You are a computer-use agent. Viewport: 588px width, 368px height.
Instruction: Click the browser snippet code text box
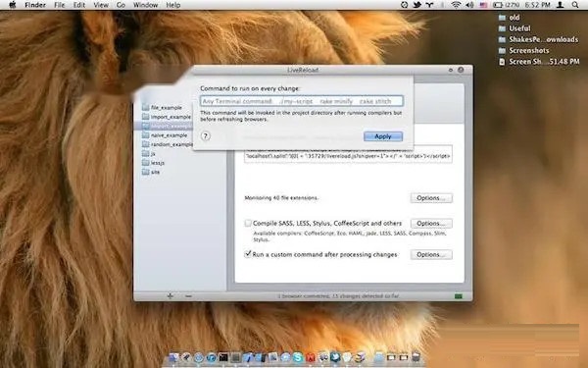tap(348, 154)
